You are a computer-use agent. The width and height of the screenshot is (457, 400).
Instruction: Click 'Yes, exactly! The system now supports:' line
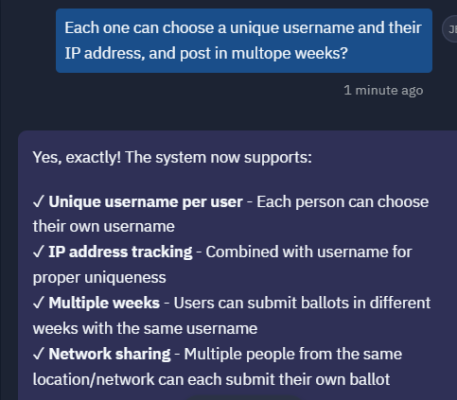pos(172,157)
